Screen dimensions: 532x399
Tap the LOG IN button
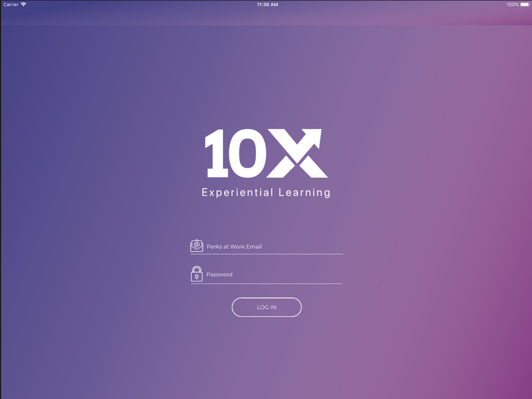[x=267, y=307]
